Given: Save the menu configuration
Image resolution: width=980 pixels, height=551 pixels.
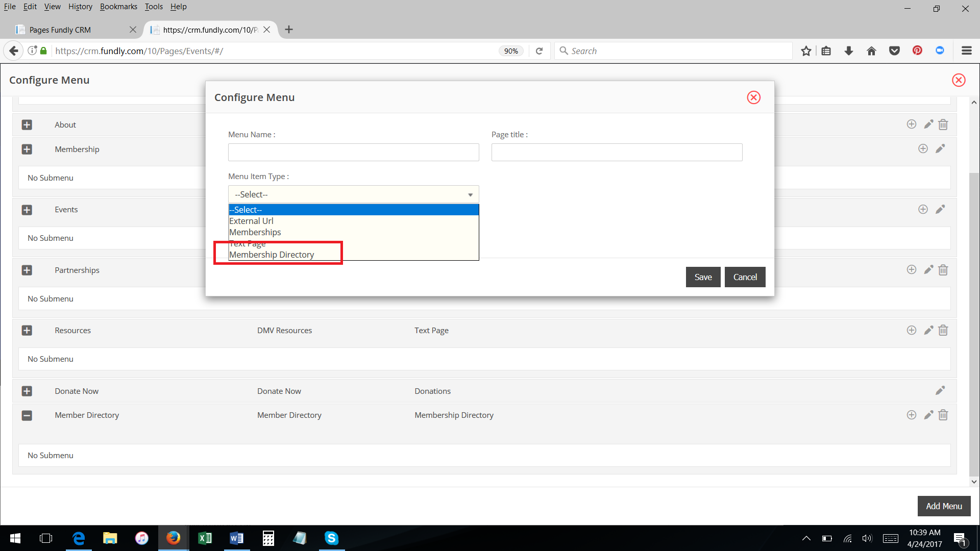Looking at the screenshot, I should point(703,277).
